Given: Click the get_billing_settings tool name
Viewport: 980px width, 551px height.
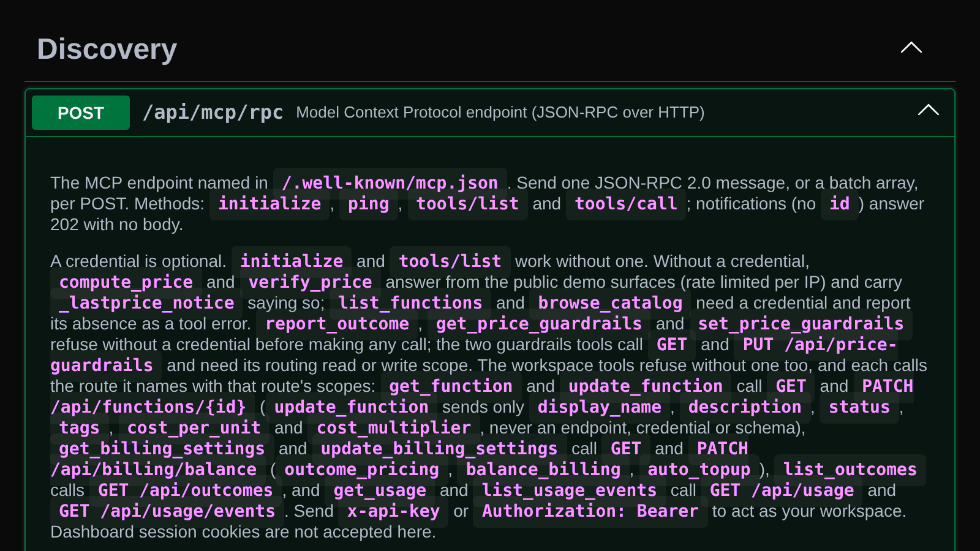Looking at the screenshot, I should [162, 449].
